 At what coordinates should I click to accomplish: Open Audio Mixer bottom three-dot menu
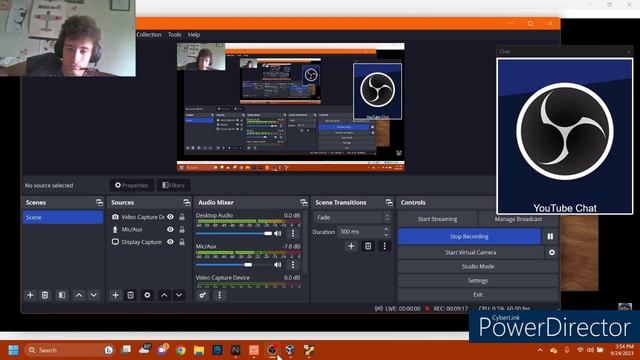(x=220, y=295)
